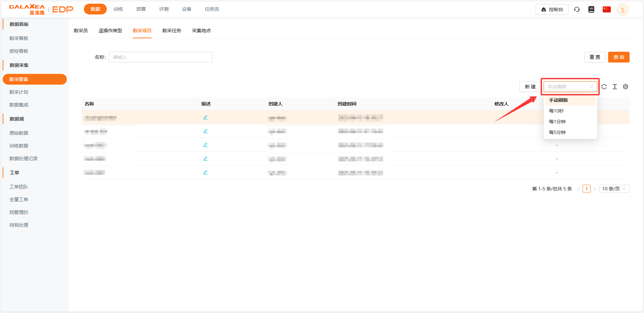Collapse the 手动刷新 refresh dropdown
Image resolution: width=644 pixels, height=313 pixels.
click(570, 87)
